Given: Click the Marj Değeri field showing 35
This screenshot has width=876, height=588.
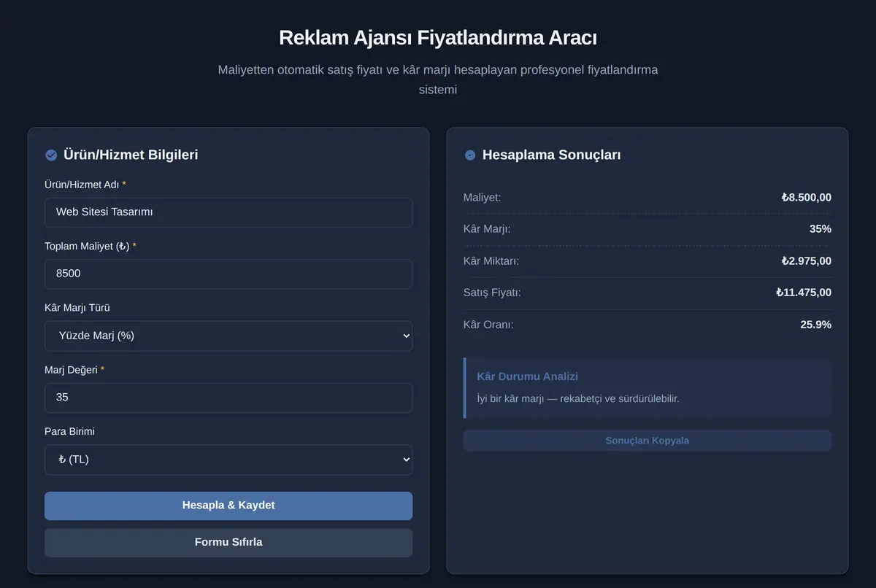Looking at the screenshot, I should pos(228,398).
